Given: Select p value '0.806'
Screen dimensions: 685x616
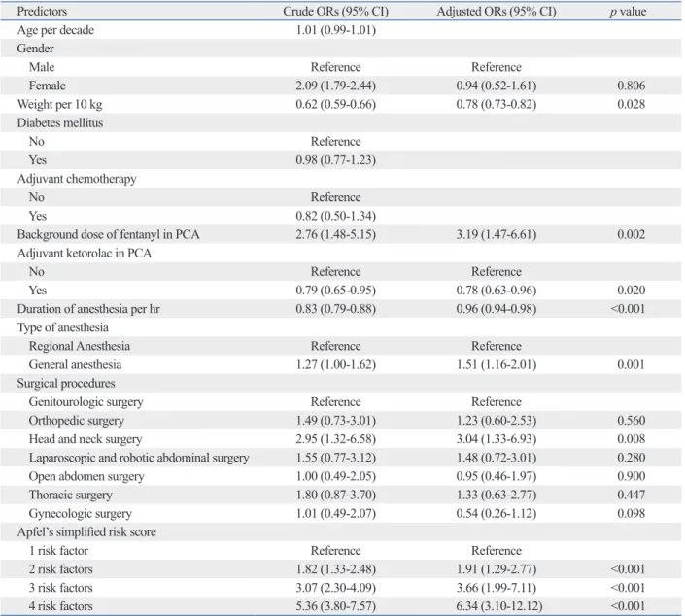Looking at the screenshot, I should 631,86.
